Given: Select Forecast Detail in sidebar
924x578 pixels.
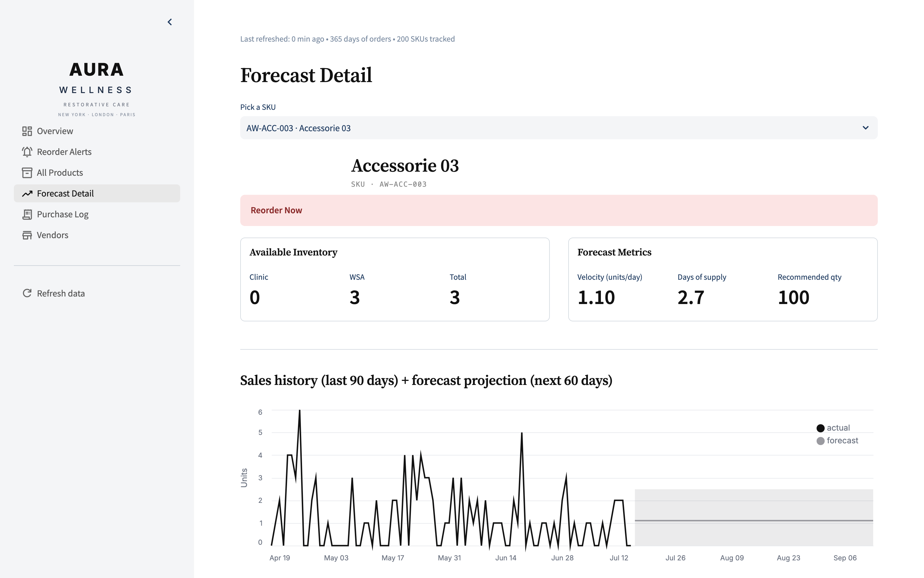Looking at the screenshot, I should point(97,193).
